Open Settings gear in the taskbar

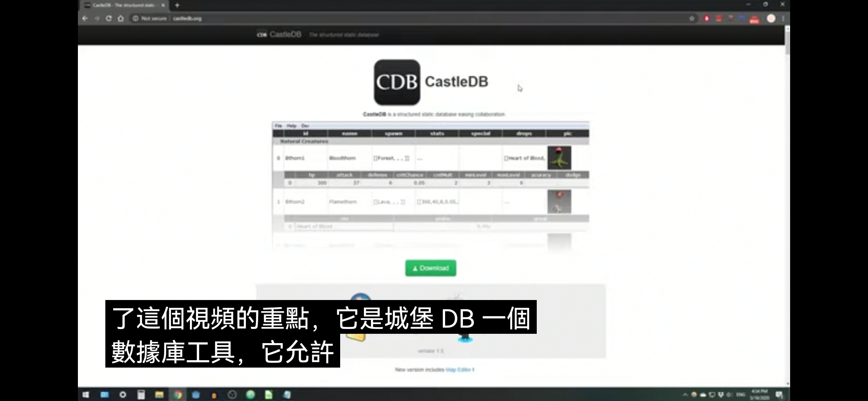click(x=123, y=395)
